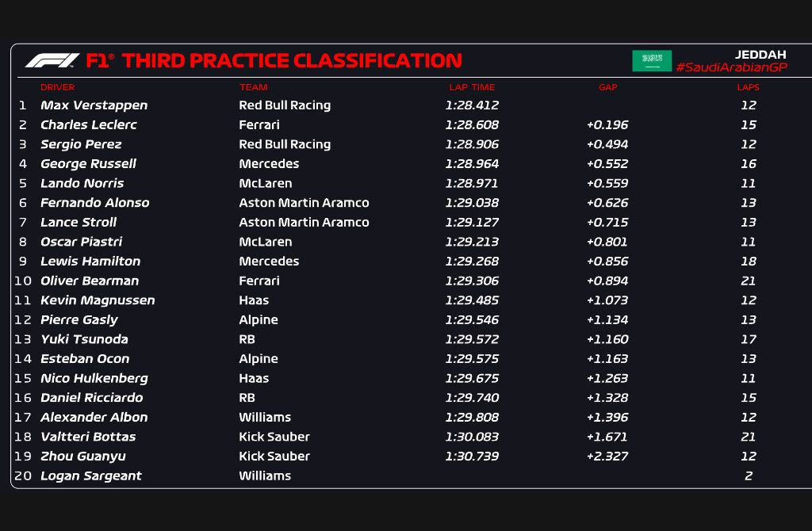Open the #SaudiArabianGP hashtag
Image resolution: width=812 pixels, height=531 pixels.
click(730, 68)
